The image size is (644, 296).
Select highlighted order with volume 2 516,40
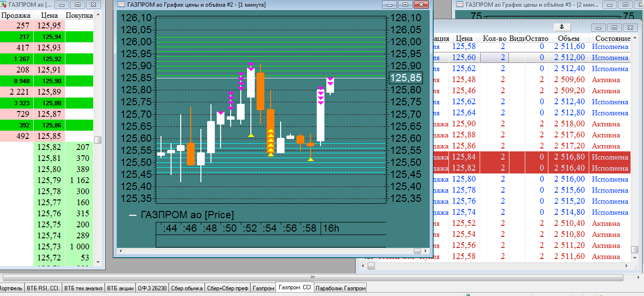[x=531, y=168]
